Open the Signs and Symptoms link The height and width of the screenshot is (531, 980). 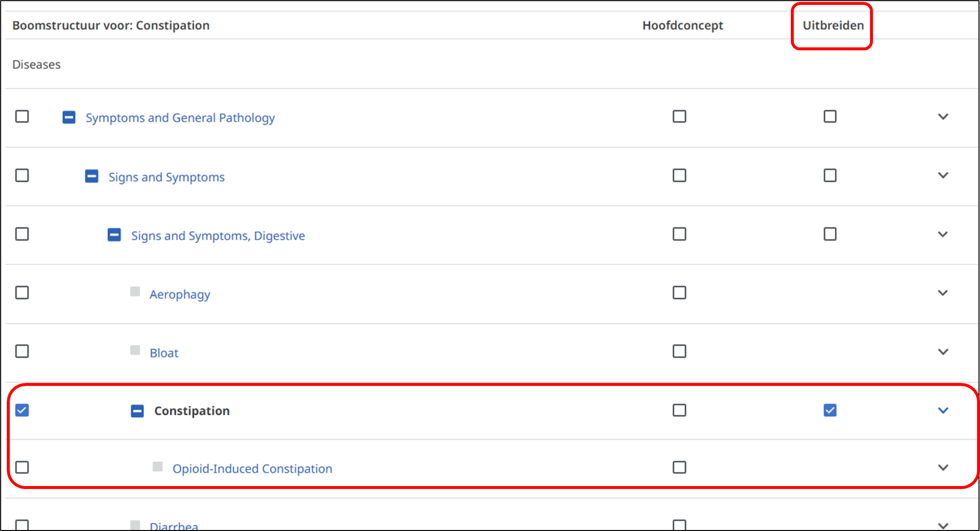[167, 177]
